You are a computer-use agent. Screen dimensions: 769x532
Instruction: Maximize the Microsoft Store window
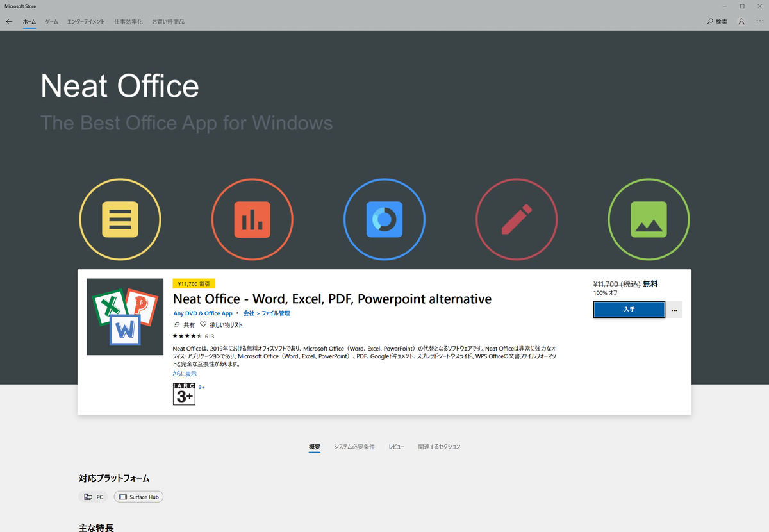pos(742,6)
